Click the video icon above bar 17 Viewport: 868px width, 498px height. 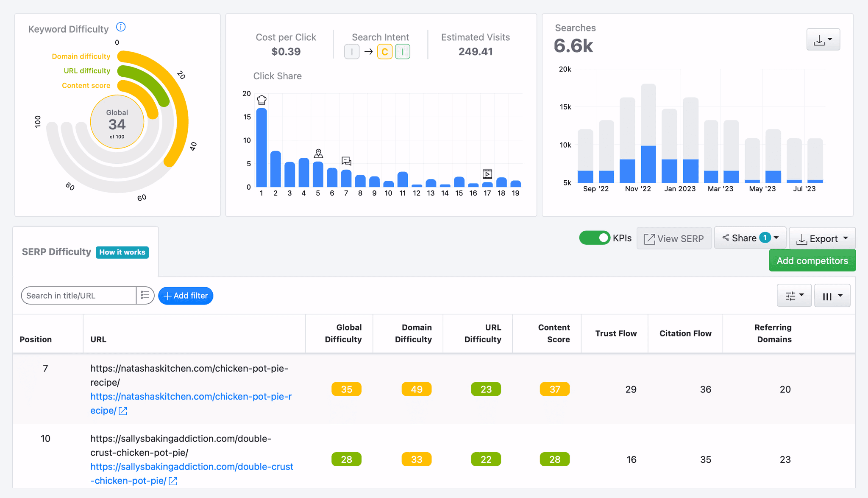pyautogui.click(x=487, y=174)
